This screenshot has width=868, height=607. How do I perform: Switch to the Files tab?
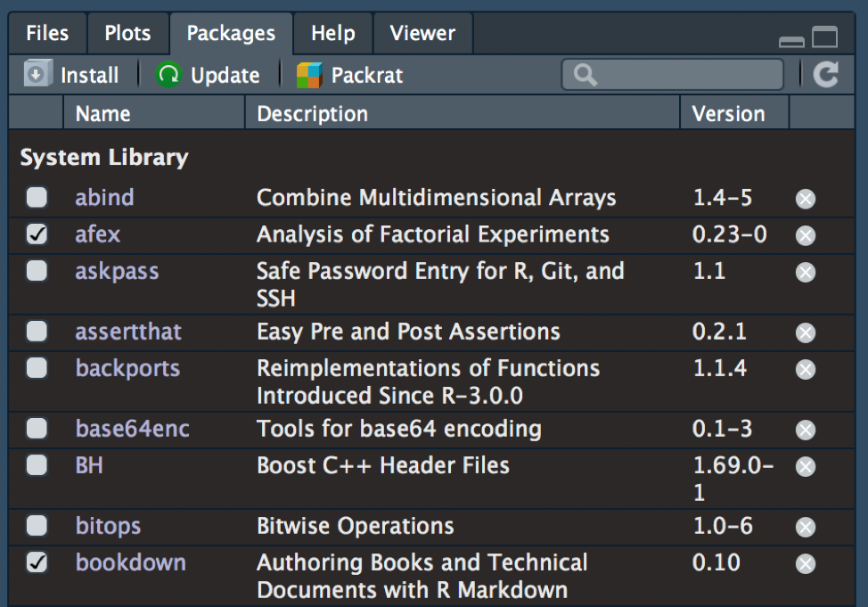[x=47, y=34]
